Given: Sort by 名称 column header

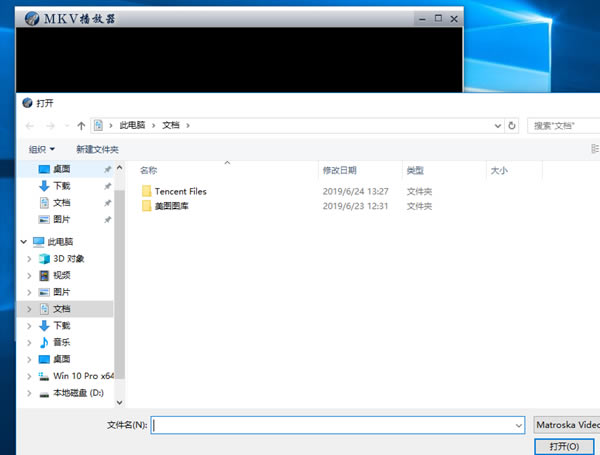Looking at the screenshot, I should pos(148,170).
